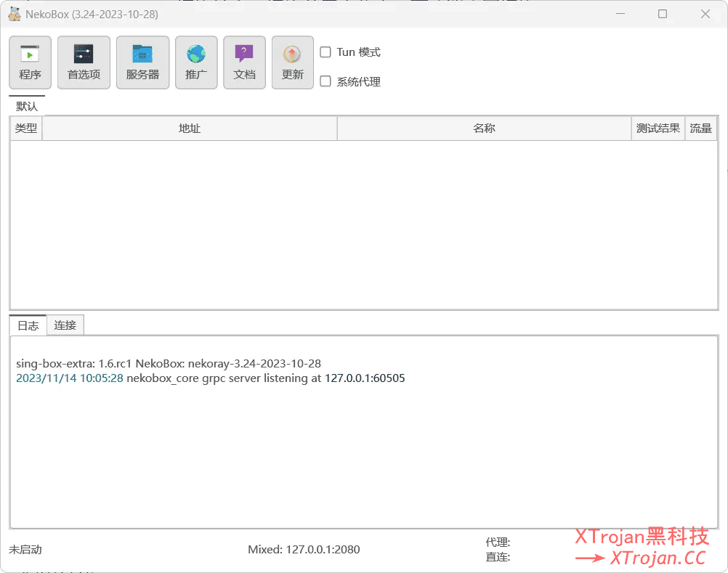
Task: Sort by the 名称 column header
Action: 484,129
